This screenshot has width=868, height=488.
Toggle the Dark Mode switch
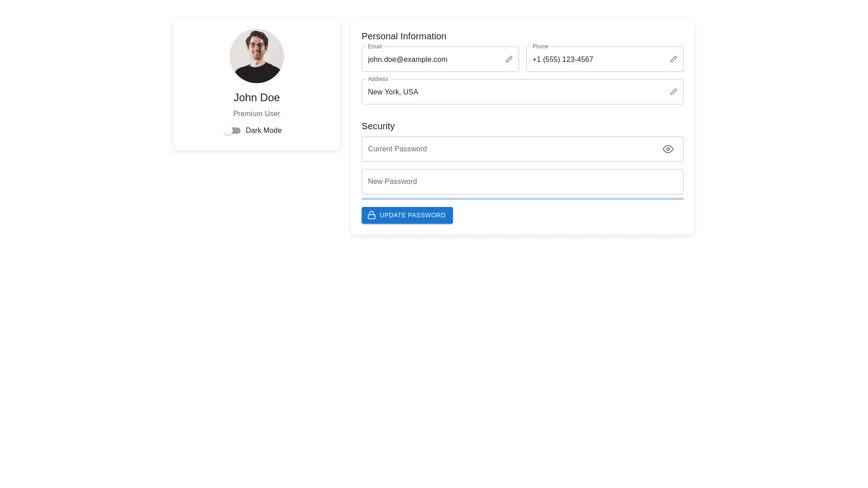[x=232, y=131]
